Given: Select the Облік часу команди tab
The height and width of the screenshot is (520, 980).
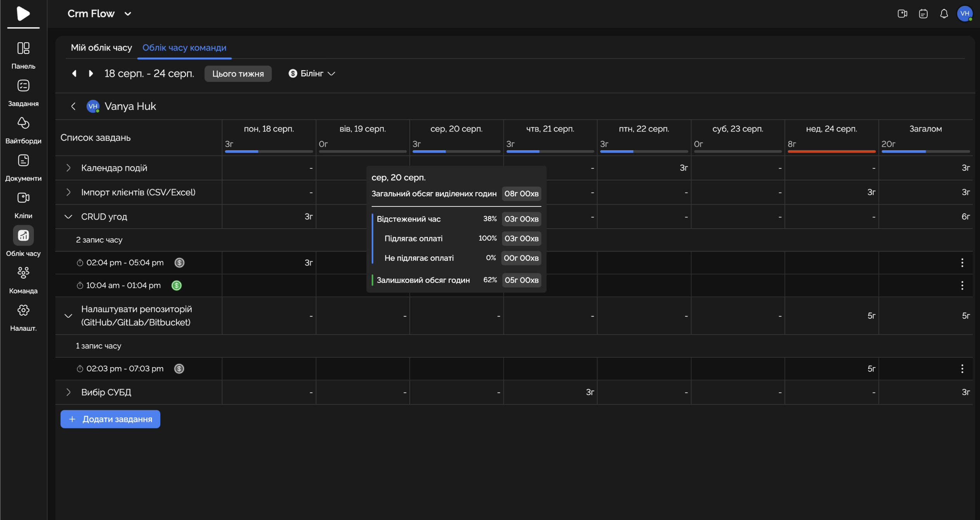Looking at the screenshot, I should (x=184, y=48).
